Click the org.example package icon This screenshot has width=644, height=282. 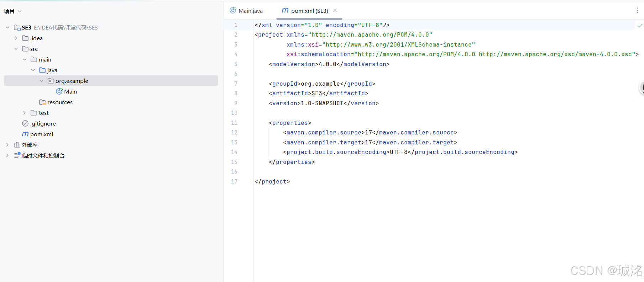[51, 81]
